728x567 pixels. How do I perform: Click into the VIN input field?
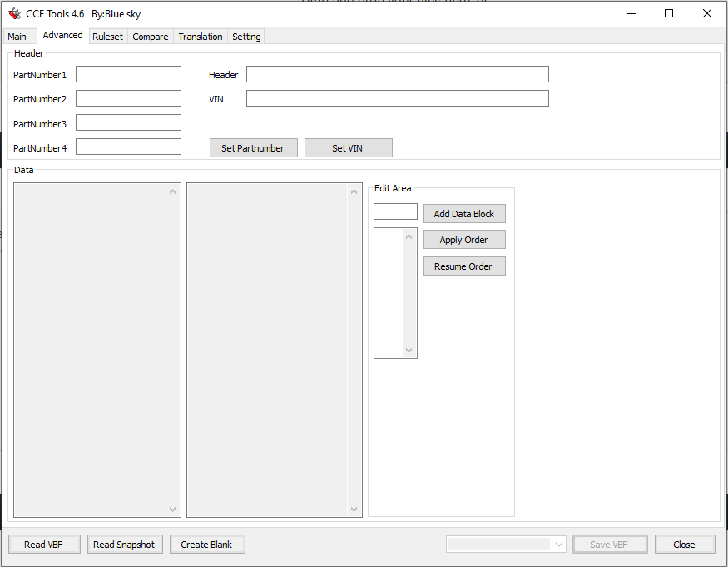pyautogui.click(x=397, y=98)
